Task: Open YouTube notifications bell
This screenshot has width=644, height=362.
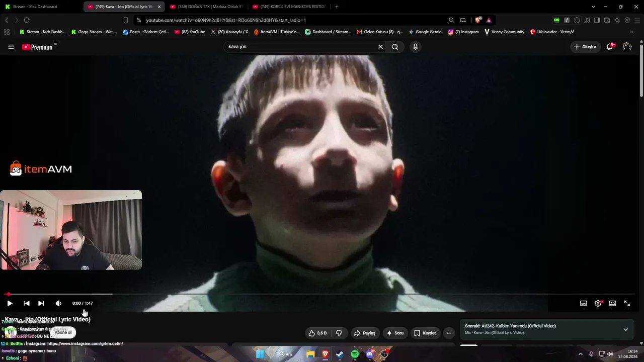Action: (x=610, y=47)
